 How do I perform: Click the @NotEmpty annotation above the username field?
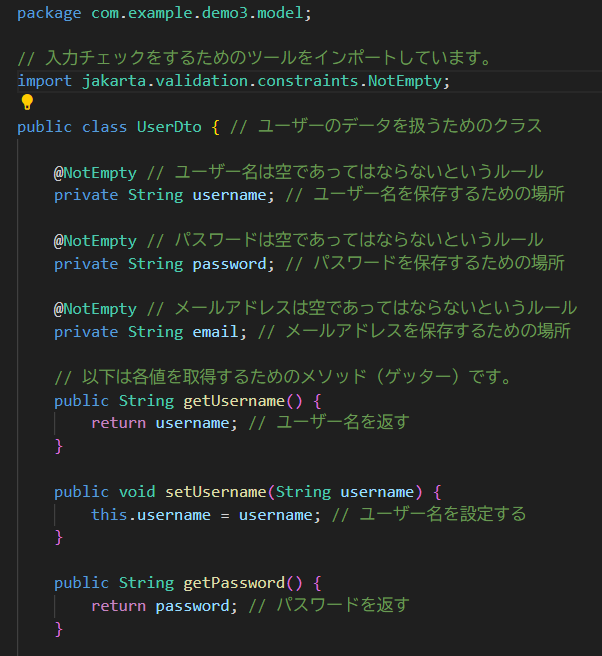95,171
